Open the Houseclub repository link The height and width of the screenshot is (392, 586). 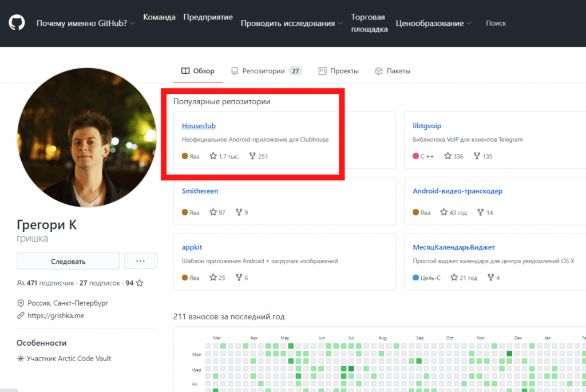point(199,126)
